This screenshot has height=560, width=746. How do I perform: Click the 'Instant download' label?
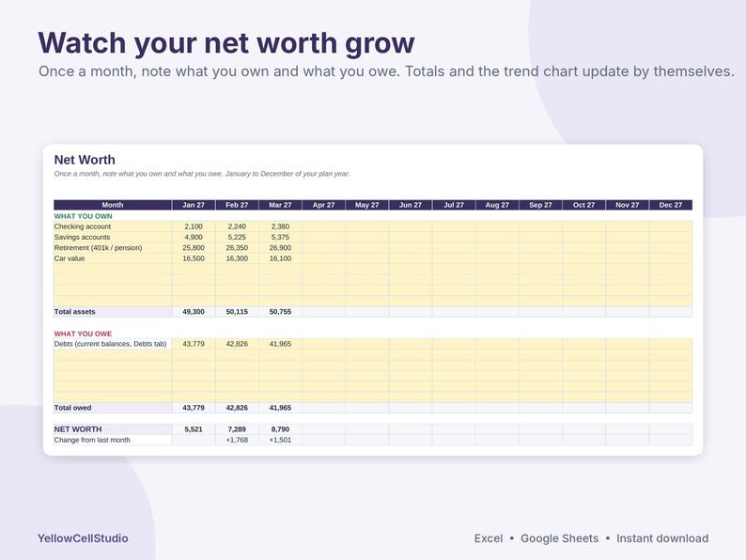662,538
